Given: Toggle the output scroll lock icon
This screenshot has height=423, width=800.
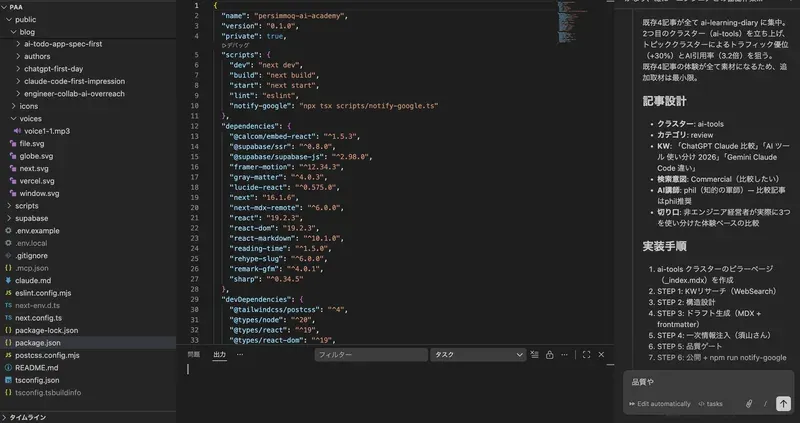Looking at the screenshot, I should tap(549, 355).
